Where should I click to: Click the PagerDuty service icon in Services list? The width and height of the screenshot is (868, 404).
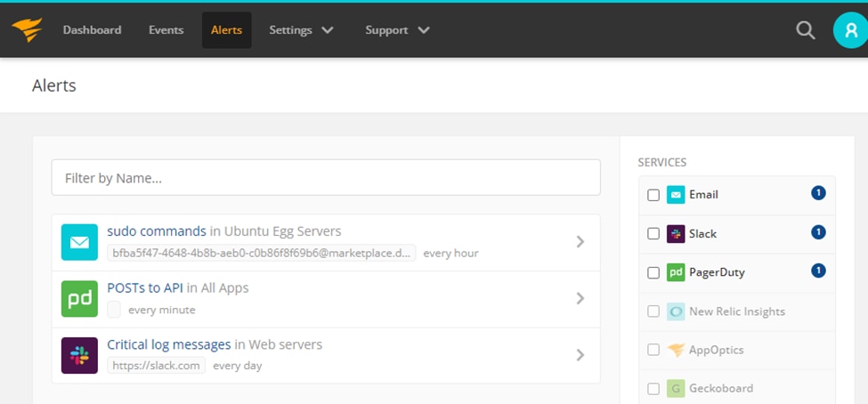[676, 272]
